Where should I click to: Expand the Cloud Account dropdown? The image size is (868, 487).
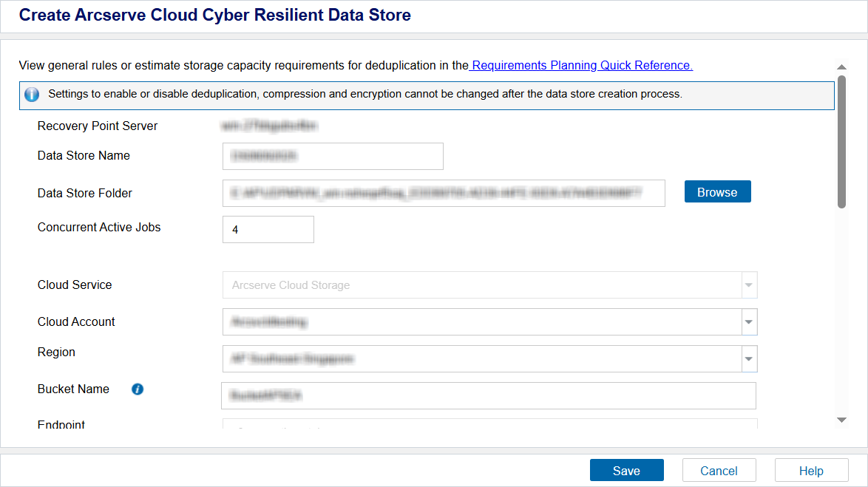(749, 322)
